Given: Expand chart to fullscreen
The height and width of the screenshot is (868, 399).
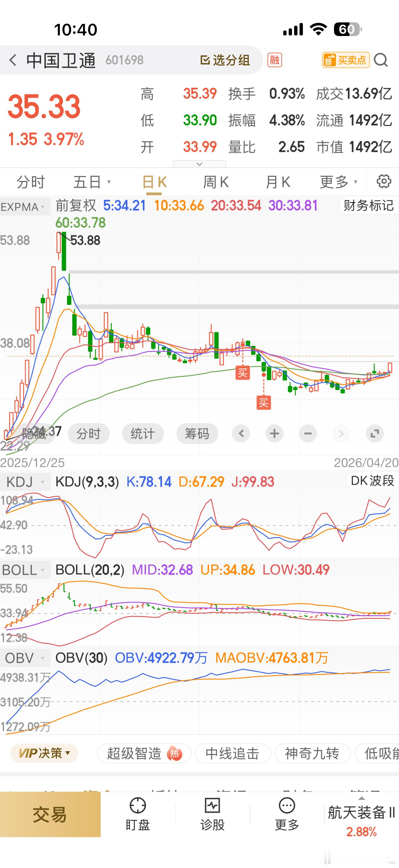Looking at the screenshot, I should click(375, 433).
